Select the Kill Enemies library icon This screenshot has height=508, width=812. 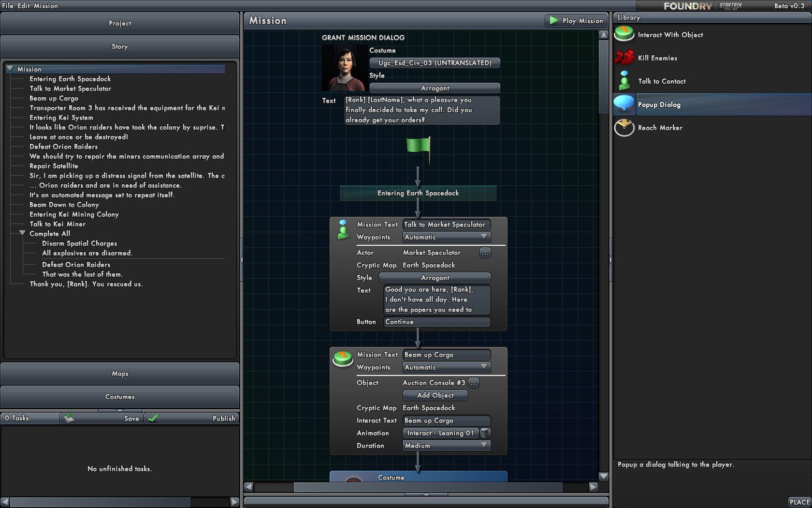pyautogui.click(x=624, y=58)
